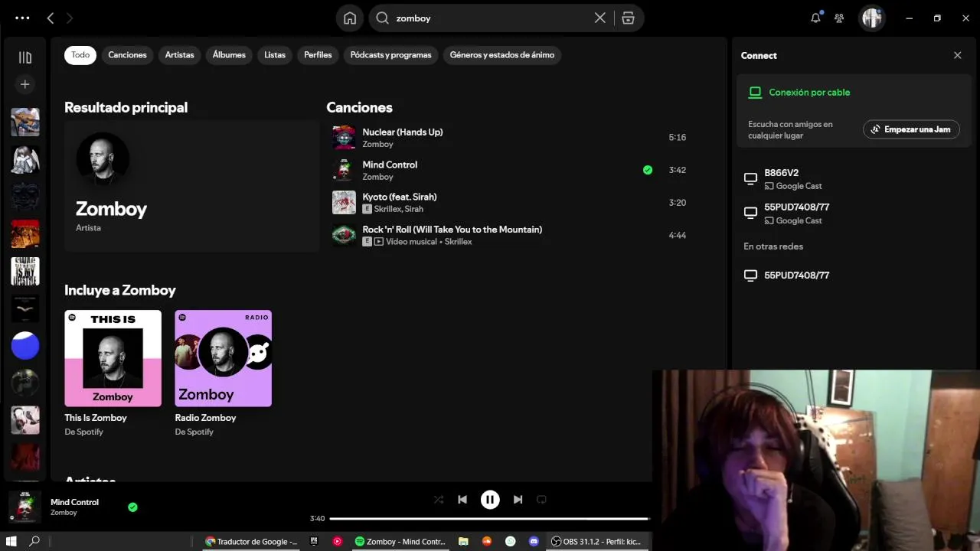Toggle repeat mode
The image size is (980, 551).
pyautogui.click(x=541, y=500)
